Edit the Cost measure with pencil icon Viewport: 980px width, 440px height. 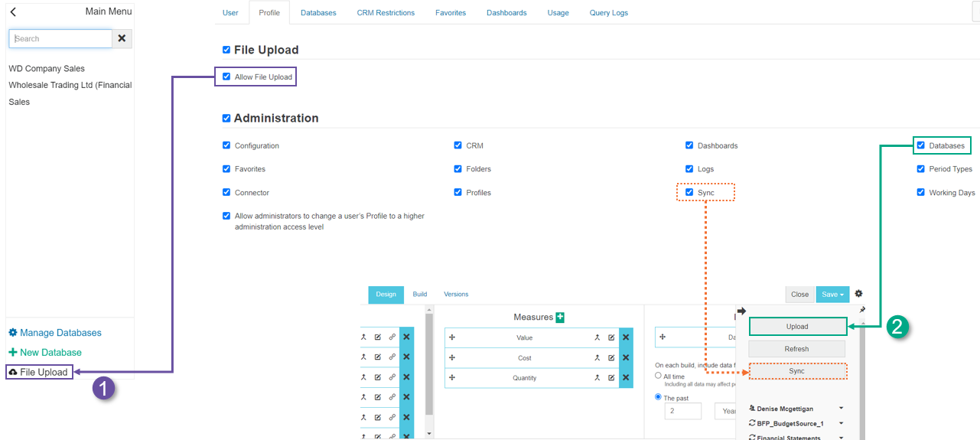click(611, 358)
